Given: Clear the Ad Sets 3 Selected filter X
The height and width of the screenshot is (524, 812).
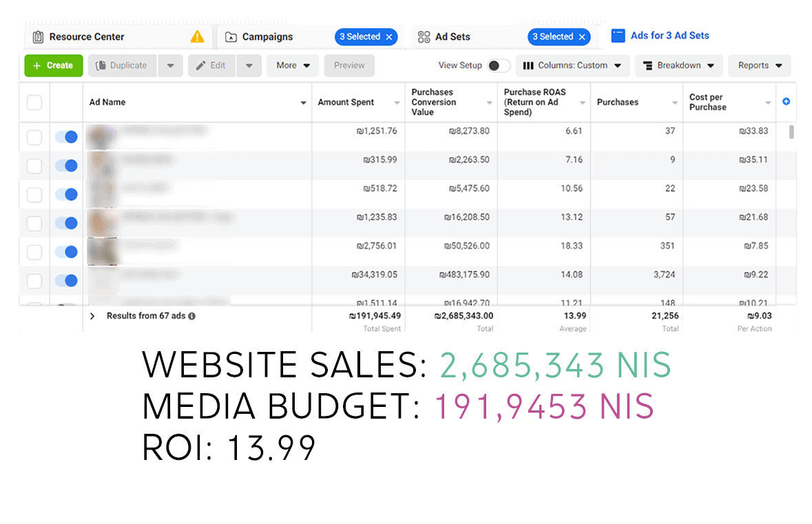Looking at the screenshot, I should tap(582, 37).
